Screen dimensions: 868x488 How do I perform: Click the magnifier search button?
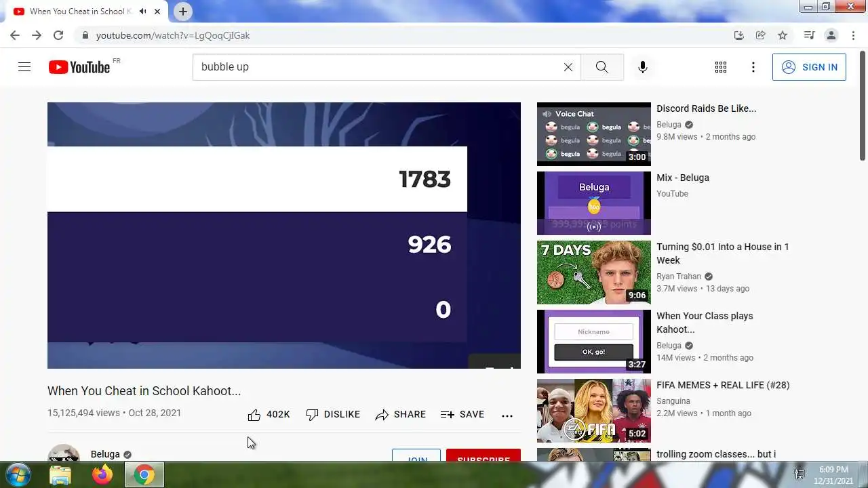601,67
